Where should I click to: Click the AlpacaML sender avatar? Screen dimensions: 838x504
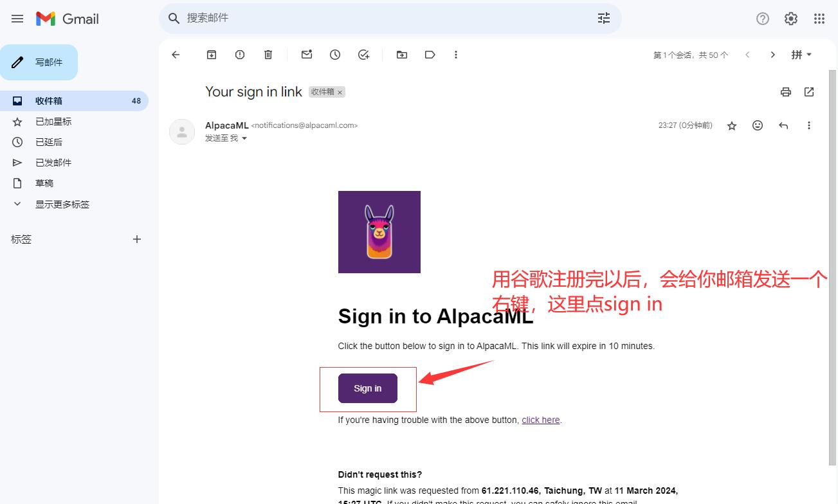(182, 132)
